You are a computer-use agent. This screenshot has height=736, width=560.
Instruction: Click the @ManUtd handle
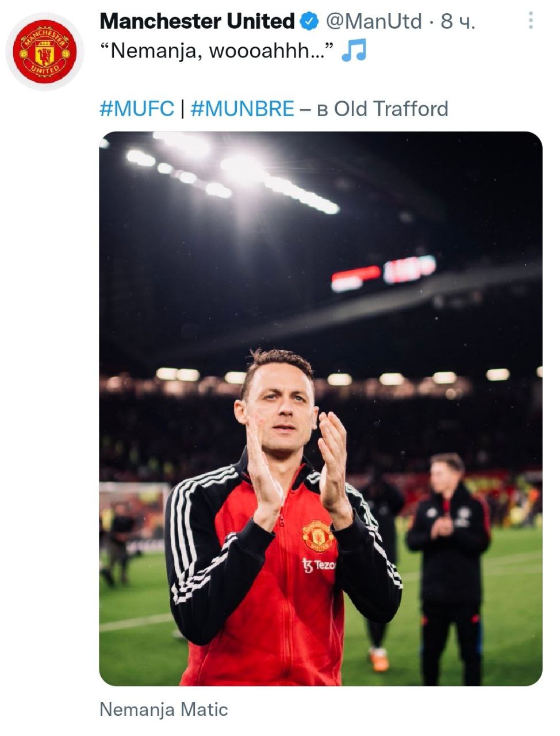point(374,22)
